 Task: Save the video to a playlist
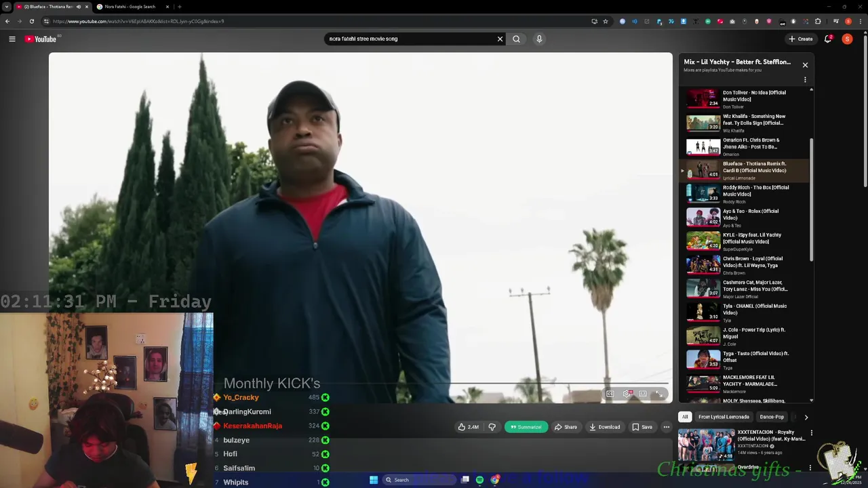642,427
